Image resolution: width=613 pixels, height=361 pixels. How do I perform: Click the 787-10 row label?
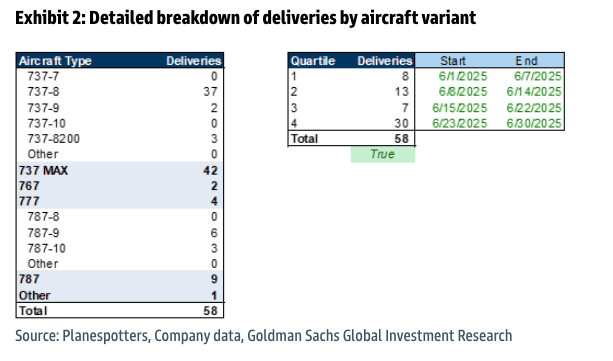pos(47,248)
